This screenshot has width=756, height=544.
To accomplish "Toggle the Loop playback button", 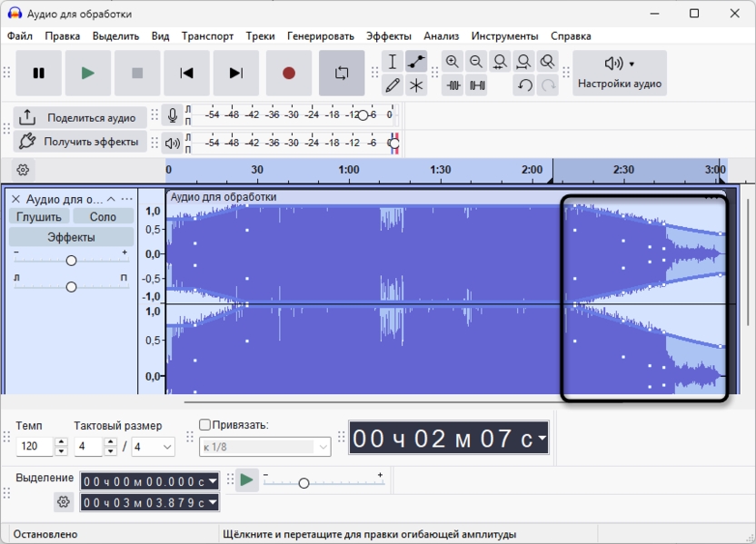I will coord(342,74).
